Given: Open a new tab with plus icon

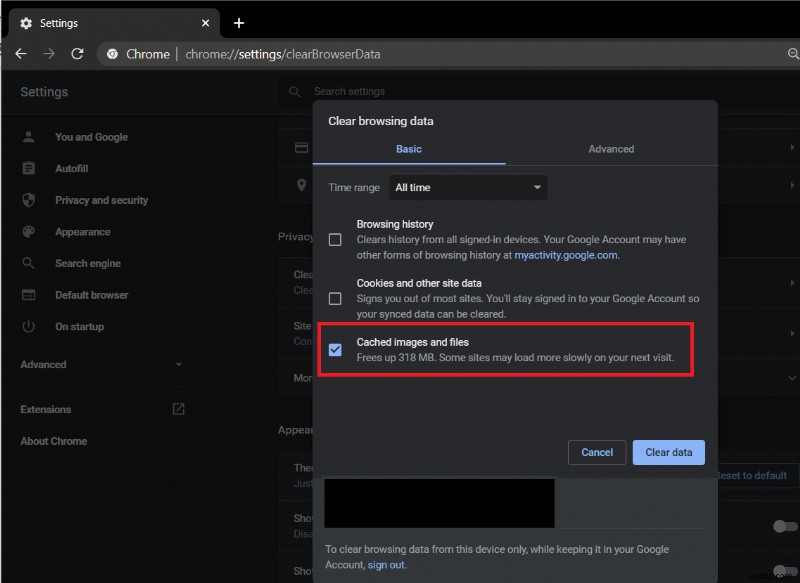Looking at the screenshot, I should click(238, 23).
